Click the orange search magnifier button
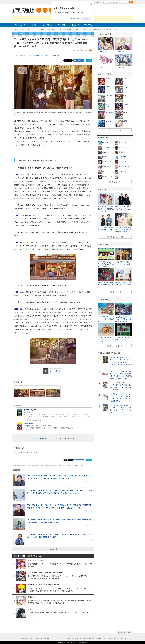 tap(131, 2)
